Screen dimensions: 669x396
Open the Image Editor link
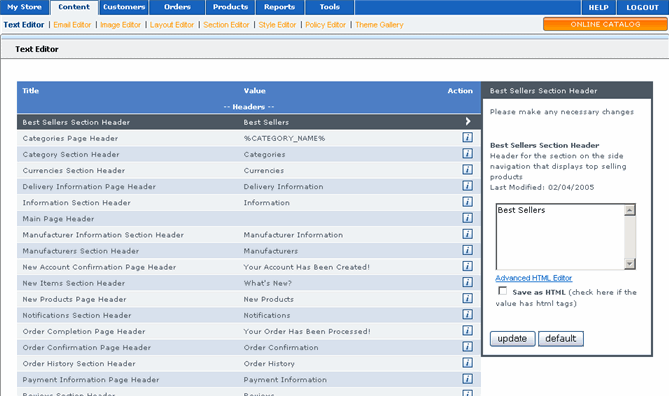(120, 25)
